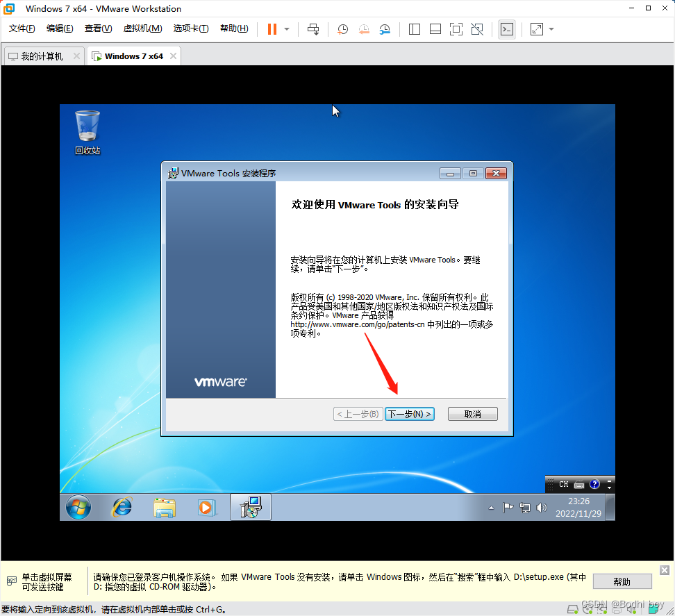
Task: Minimize the VMware Tools installer dialog
Action: tap(450, 174)
